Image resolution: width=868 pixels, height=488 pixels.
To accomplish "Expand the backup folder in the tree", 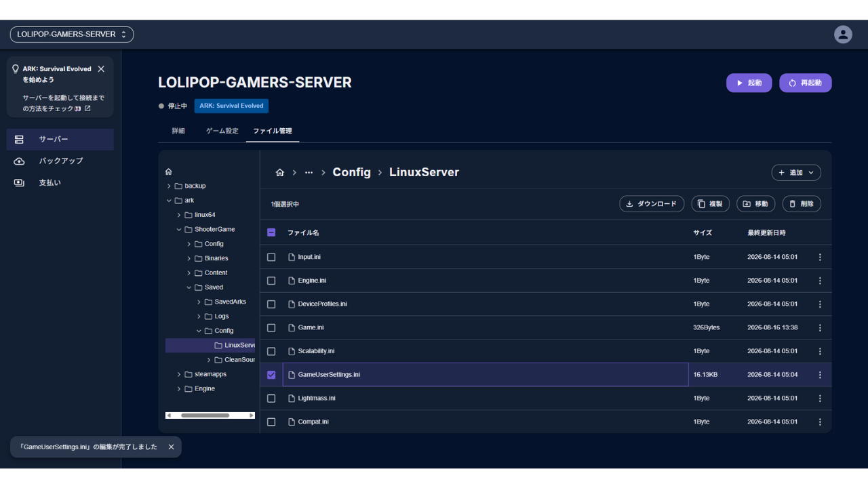I will 169,186.
